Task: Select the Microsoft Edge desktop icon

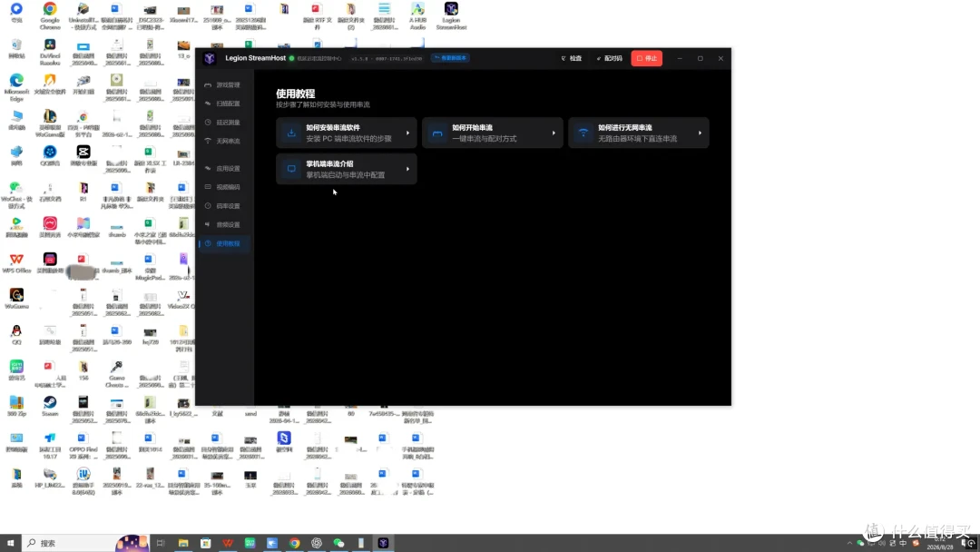Action: point(16,87)
